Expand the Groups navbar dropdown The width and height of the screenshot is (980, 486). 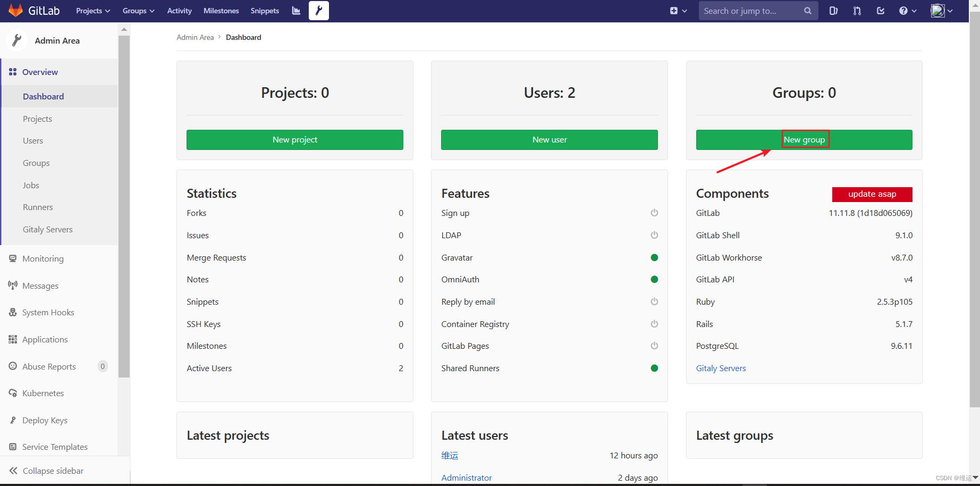pyautogui.click(x=138, y=11)
